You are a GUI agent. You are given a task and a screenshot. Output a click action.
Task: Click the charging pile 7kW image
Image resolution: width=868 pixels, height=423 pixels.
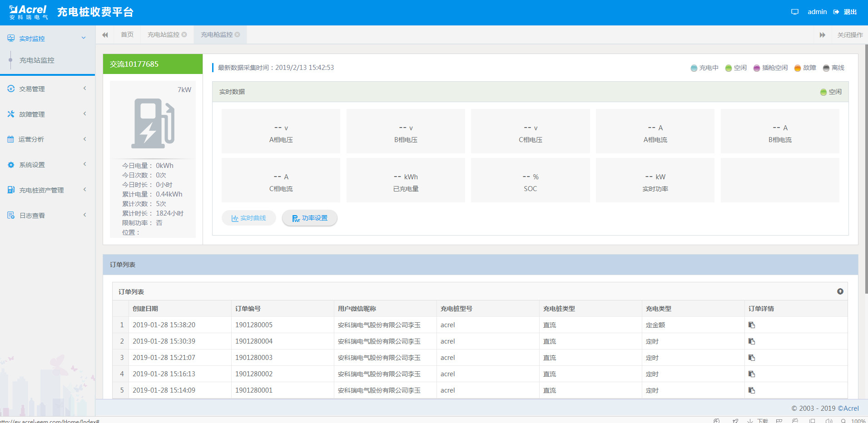coord(153,123)
